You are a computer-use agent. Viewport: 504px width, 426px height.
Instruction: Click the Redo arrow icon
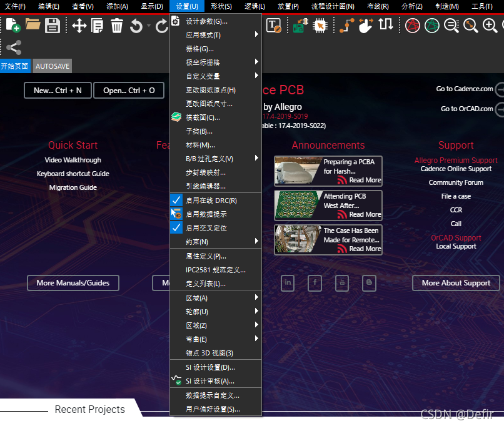[162, 26]
